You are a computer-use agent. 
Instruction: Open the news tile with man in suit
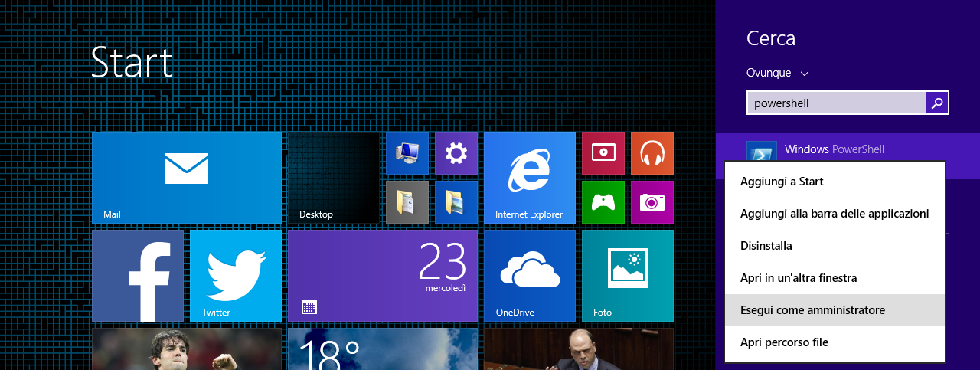[x=579, y=349]
